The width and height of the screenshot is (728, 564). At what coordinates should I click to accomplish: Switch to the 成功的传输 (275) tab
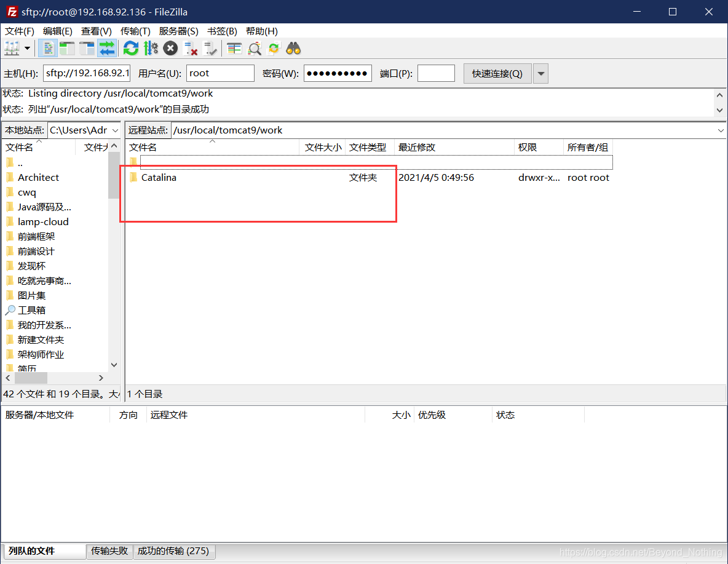coord(173,551)
